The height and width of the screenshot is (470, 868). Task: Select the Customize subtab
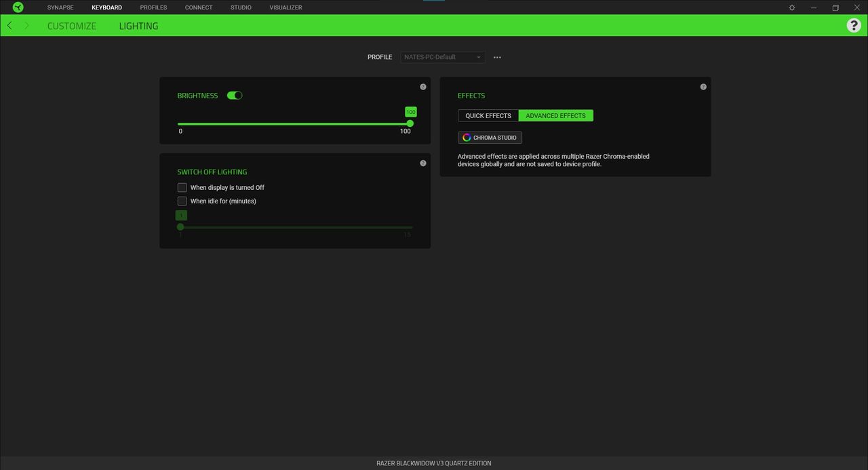point(72,26)
